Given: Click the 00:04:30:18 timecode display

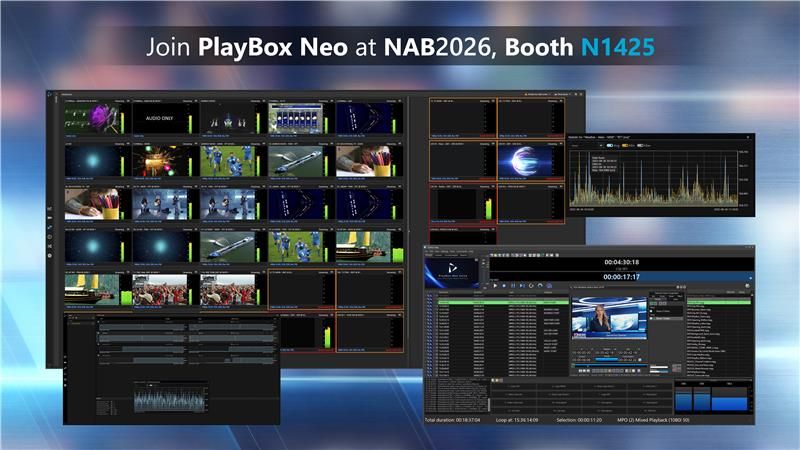Looking at the screenshot, I should click(x=621, y=262).
